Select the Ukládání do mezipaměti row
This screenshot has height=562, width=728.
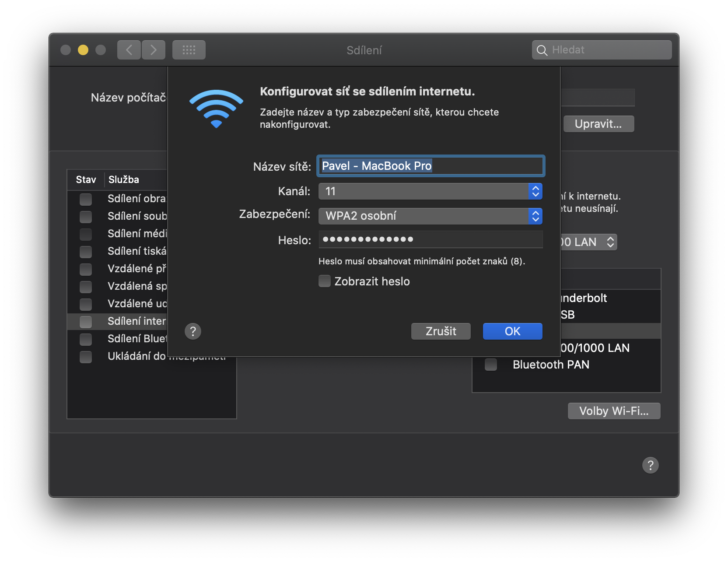pyautogui.click(x=136, y=356)
